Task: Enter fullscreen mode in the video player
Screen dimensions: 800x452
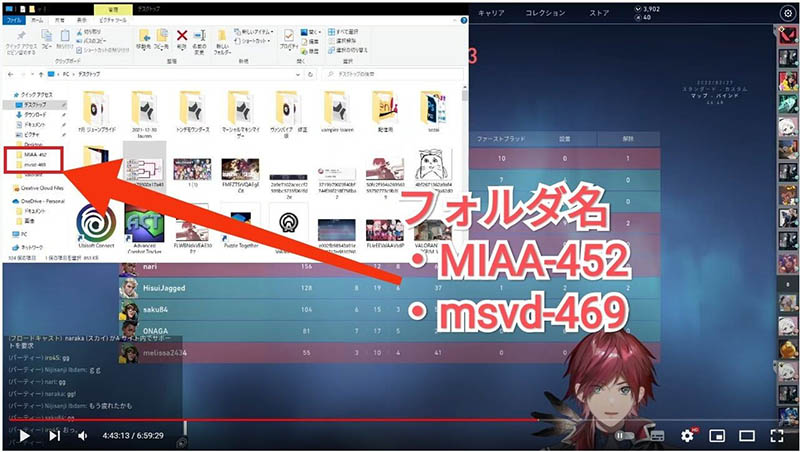Action: click(x=776, y=435)
